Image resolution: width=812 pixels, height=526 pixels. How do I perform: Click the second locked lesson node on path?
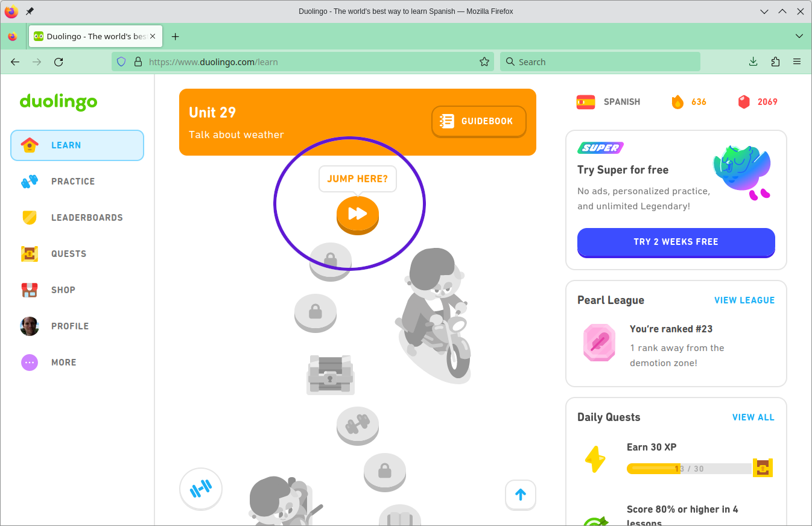(316, 312)
